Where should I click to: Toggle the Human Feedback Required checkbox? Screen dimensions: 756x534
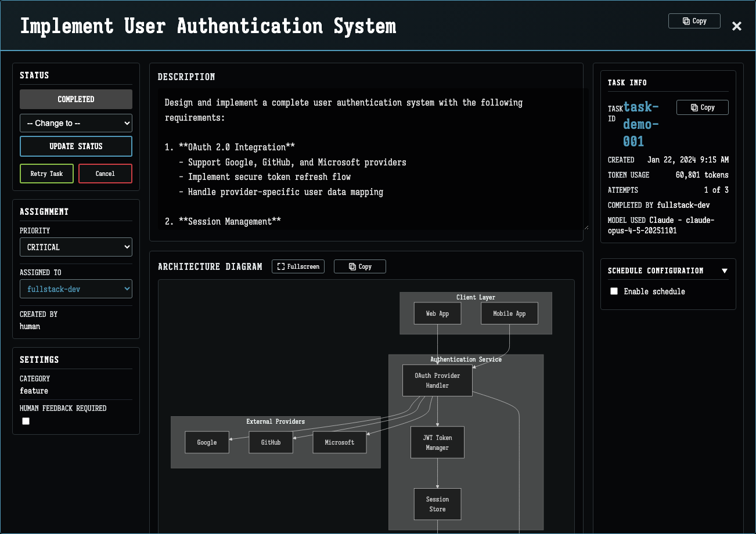26,421
